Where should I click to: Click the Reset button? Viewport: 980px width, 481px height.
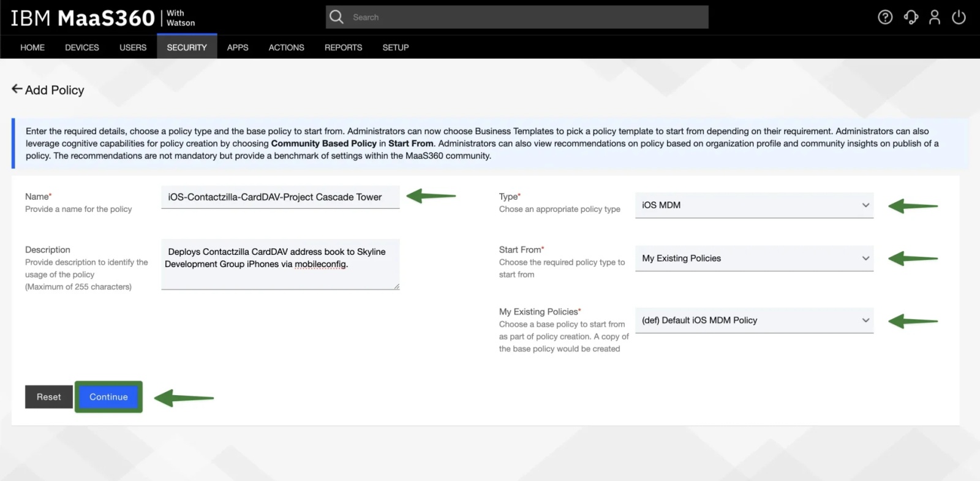tap(49, 397)
